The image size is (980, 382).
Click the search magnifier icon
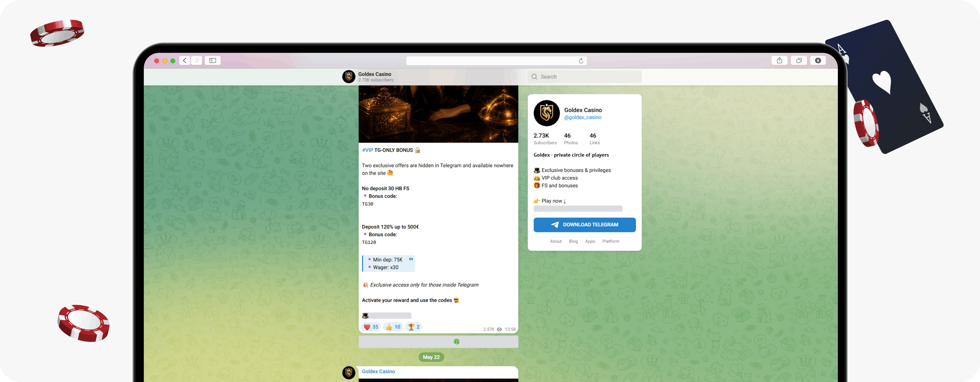[x=534, y=76]
